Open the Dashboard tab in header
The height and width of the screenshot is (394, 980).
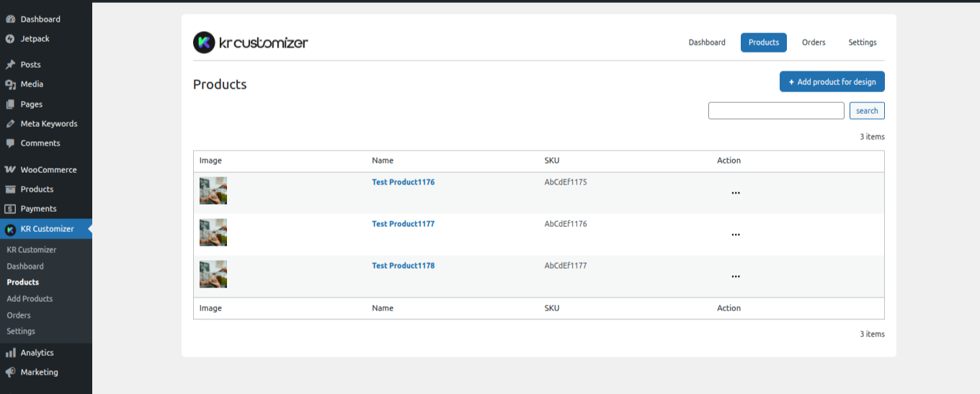[x=706, y=42]
